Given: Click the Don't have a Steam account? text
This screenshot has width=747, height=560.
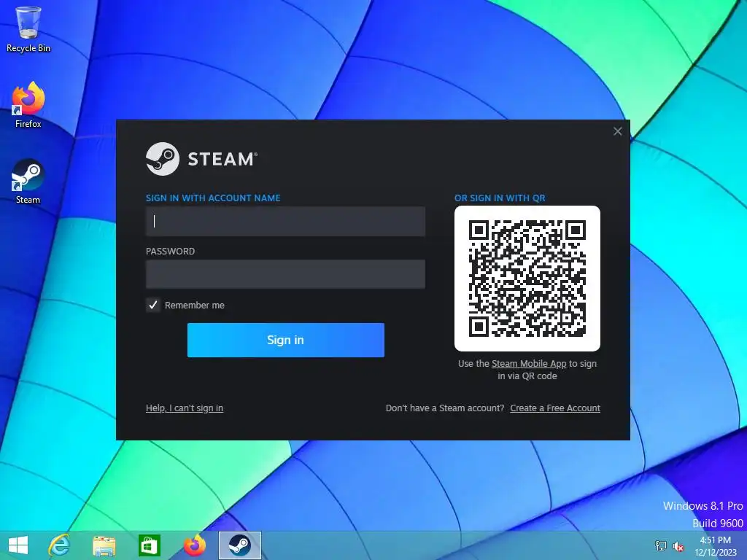Looking at the screenshot, I should [x=445, y=408].
